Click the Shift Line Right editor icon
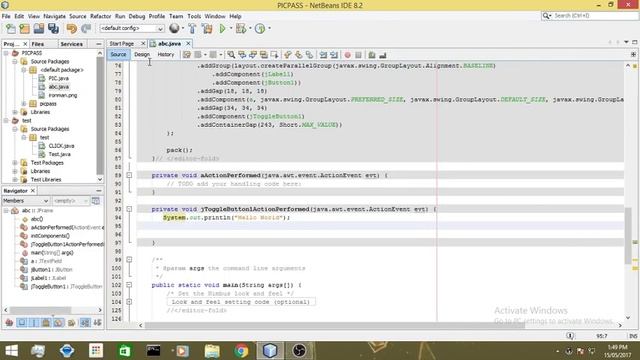The height and width of the screenshot is (360, 640). 334,55
